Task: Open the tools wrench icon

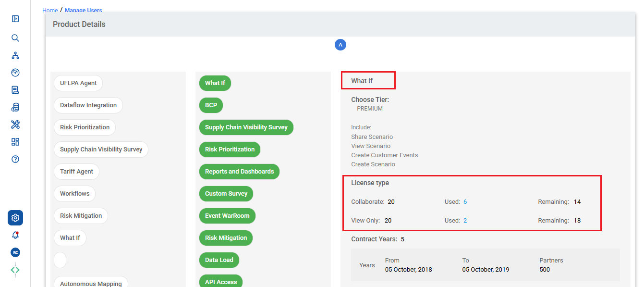Action: 15,125
